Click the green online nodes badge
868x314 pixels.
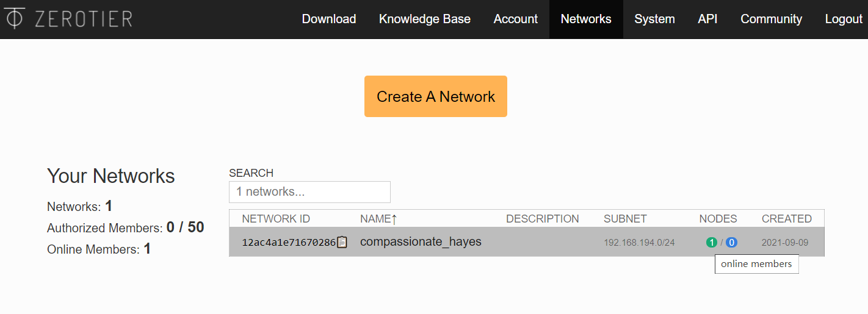(x=711, y=243)
